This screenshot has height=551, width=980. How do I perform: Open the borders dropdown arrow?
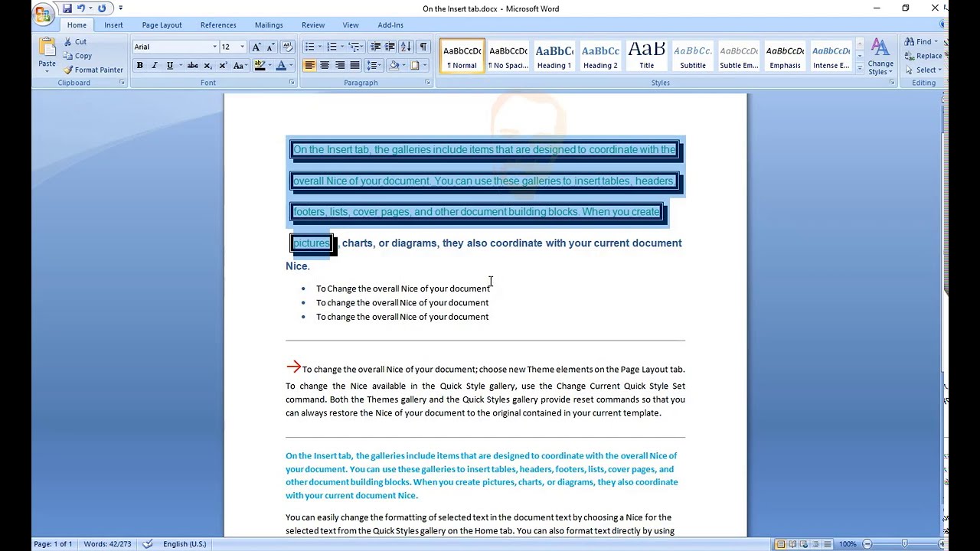pyautogui.click(x=426, y=66)
